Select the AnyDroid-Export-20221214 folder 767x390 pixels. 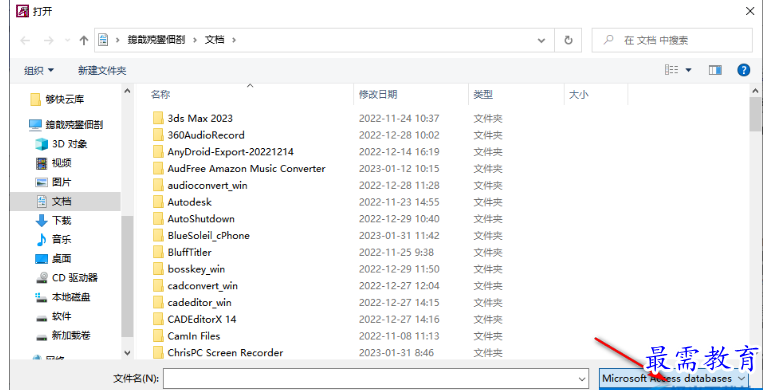[x=230, y=152]
